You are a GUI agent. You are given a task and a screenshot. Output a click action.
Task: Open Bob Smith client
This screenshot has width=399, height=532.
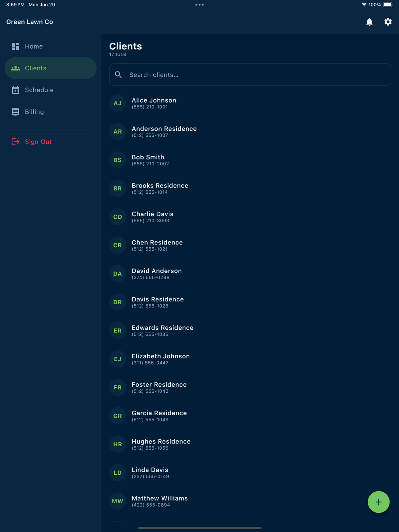coord(250,160)
